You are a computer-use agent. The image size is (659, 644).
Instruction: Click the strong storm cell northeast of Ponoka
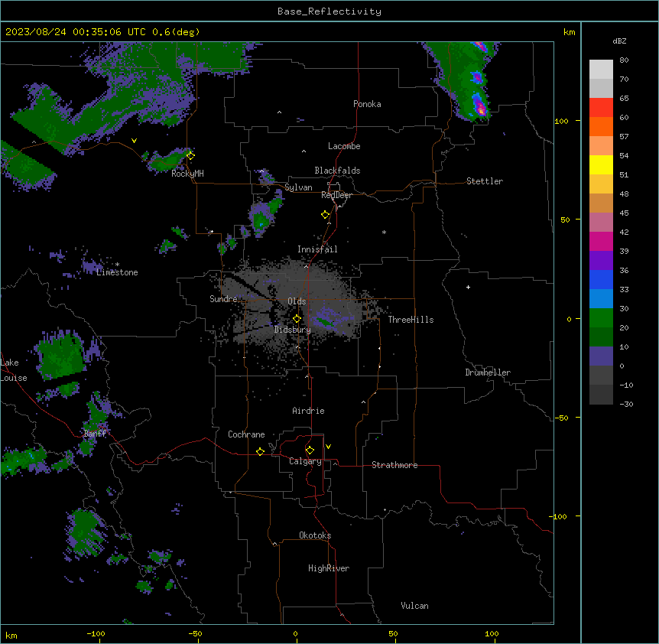point(480,107)
